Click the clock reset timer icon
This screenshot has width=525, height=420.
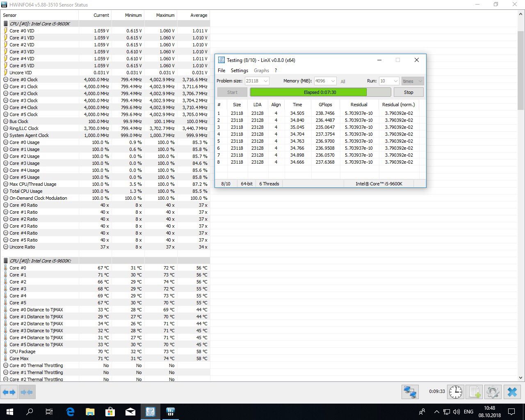455,392
